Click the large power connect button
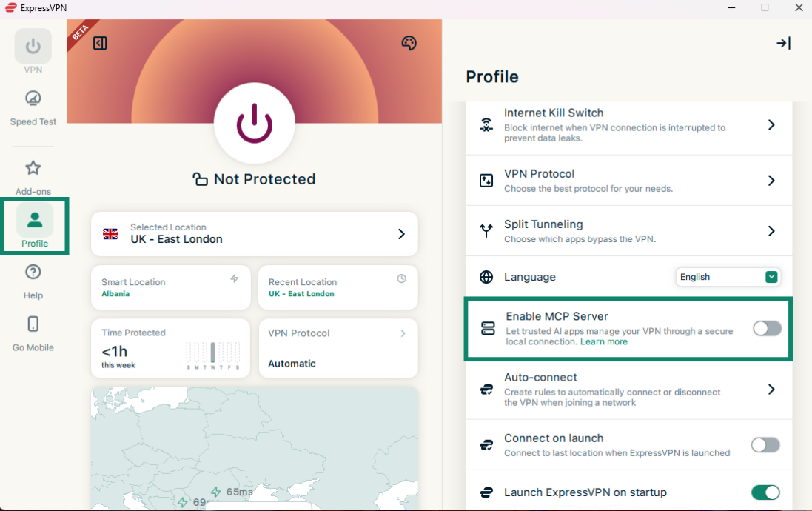This screenshot has width=812, height=511. coord(254,123)
